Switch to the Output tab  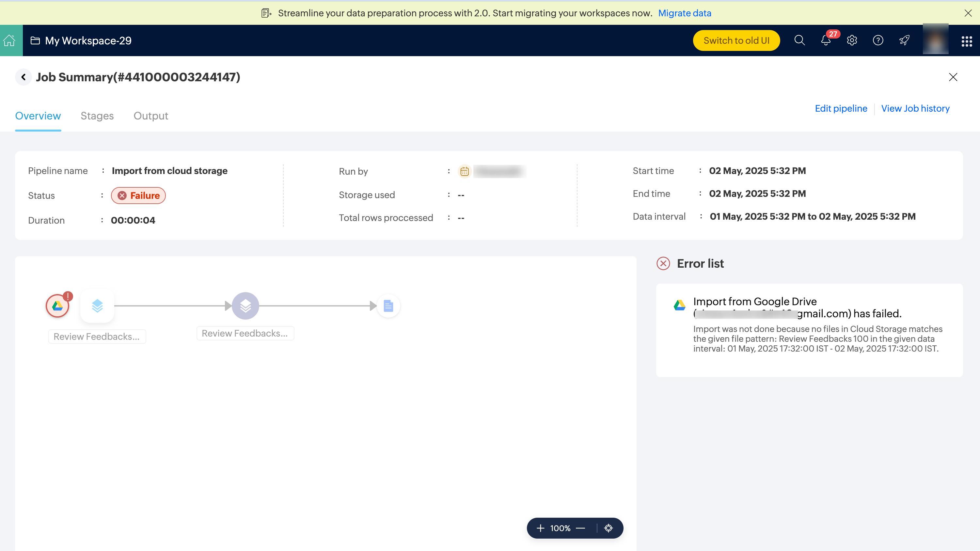(x=150, y=116)
